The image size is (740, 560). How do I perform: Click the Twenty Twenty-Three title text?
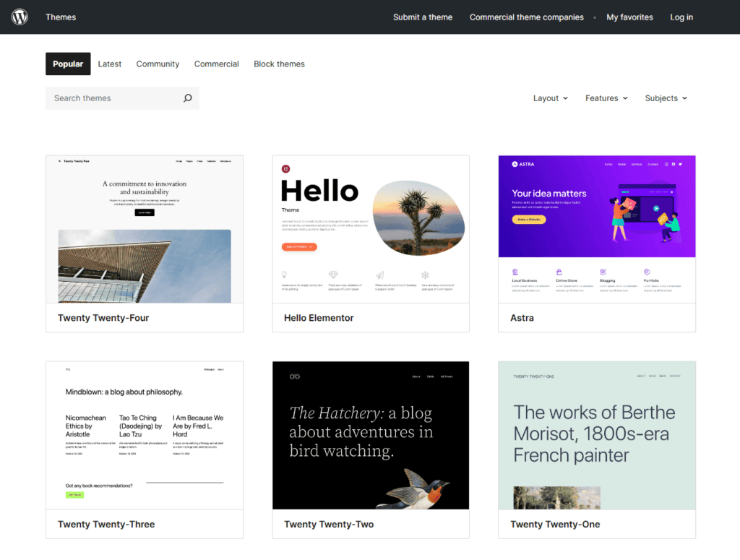(x=106, y=524)
